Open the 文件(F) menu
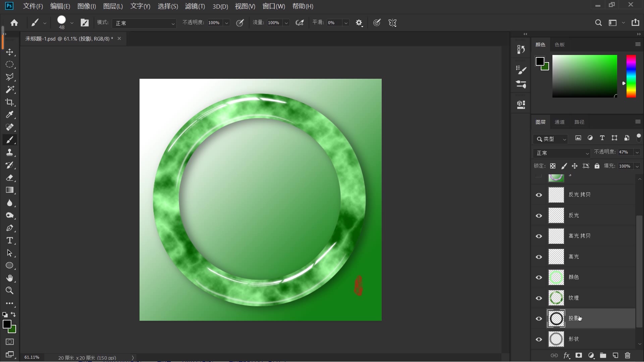644x362 pixels. tap(33, 6)
